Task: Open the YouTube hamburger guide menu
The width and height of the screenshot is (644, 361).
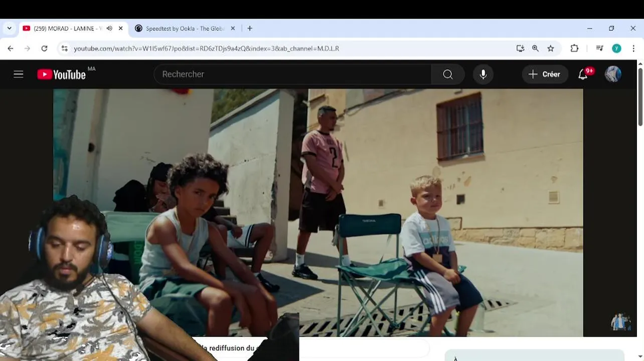Action: coord(19,74)
